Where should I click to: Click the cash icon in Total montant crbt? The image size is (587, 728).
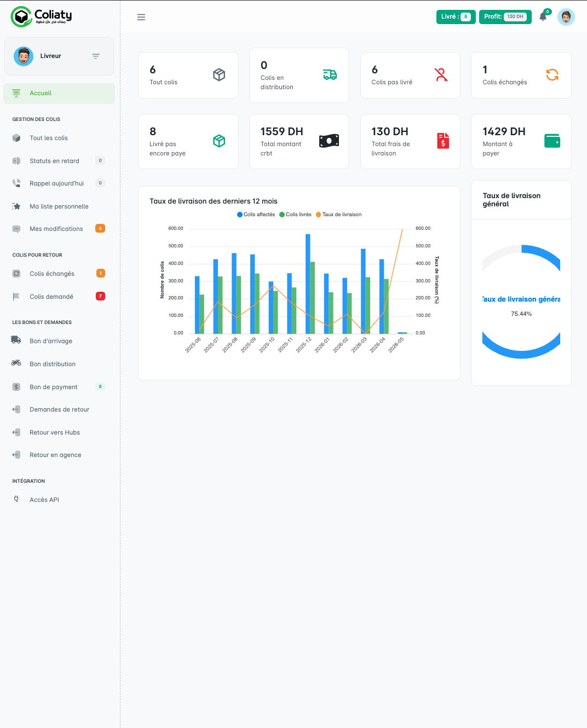(x=329, y=141)
